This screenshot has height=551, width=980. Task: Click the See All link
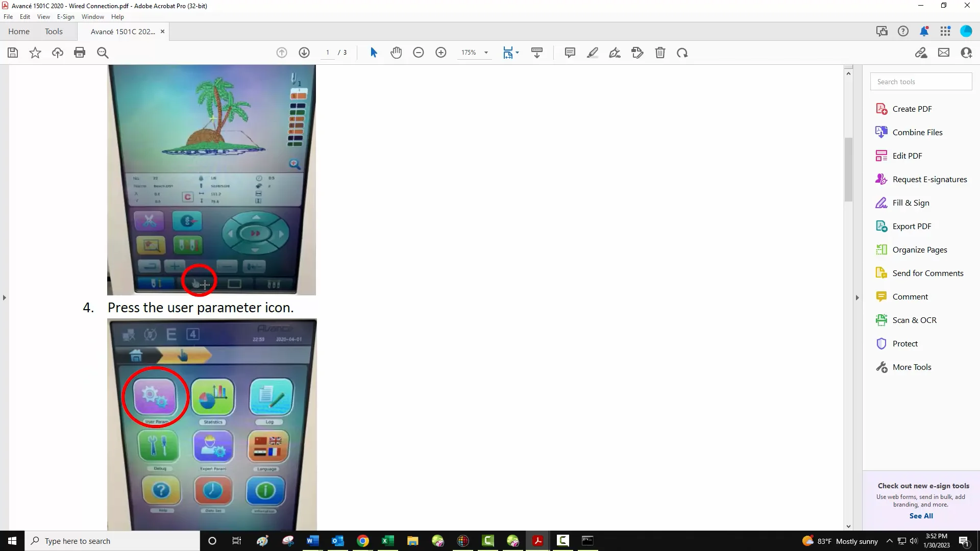(921, 516)
